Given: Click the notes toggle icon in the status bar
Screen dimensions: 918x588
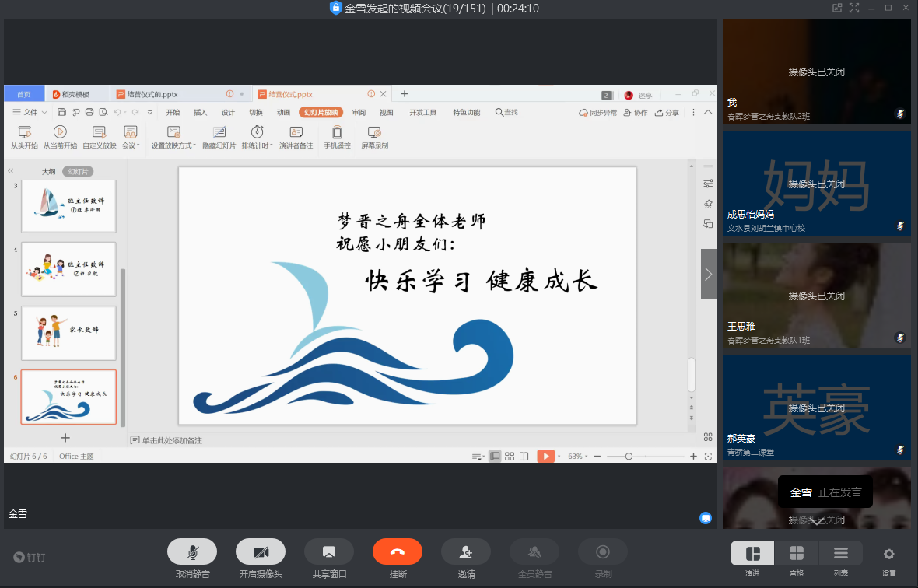Looking at the screenshot, I should (477, 457).
